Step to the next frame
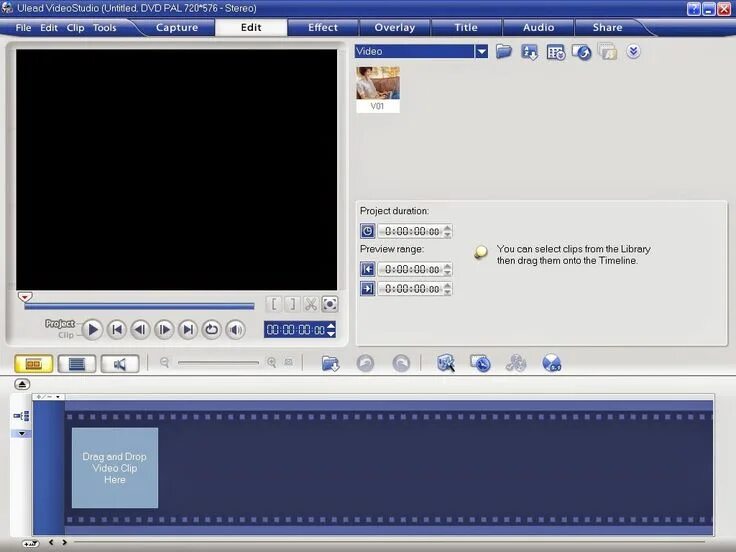Screen dimensions: 736x552 coord(164,330)
